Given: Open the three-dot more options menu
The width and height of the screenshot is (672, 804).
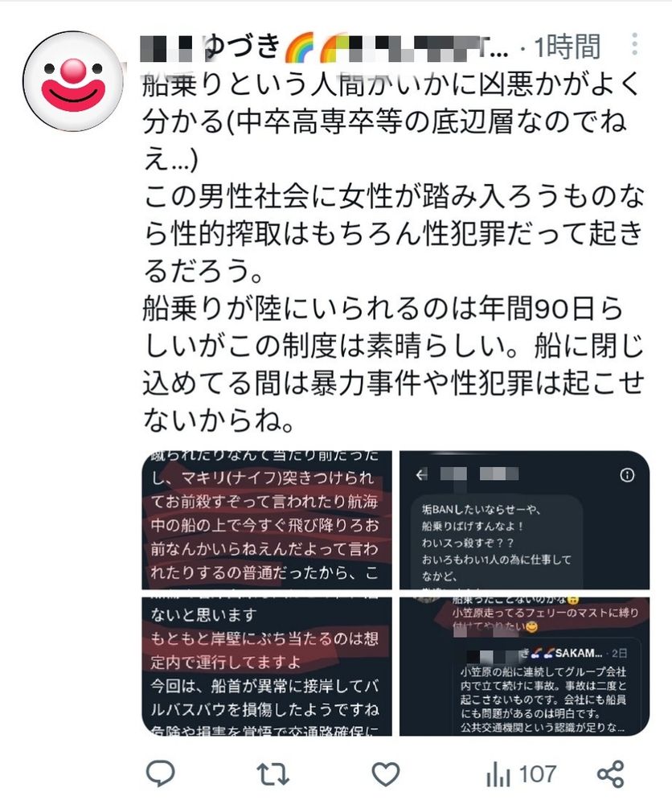Looking at the screenshot, I should (634, 44).
